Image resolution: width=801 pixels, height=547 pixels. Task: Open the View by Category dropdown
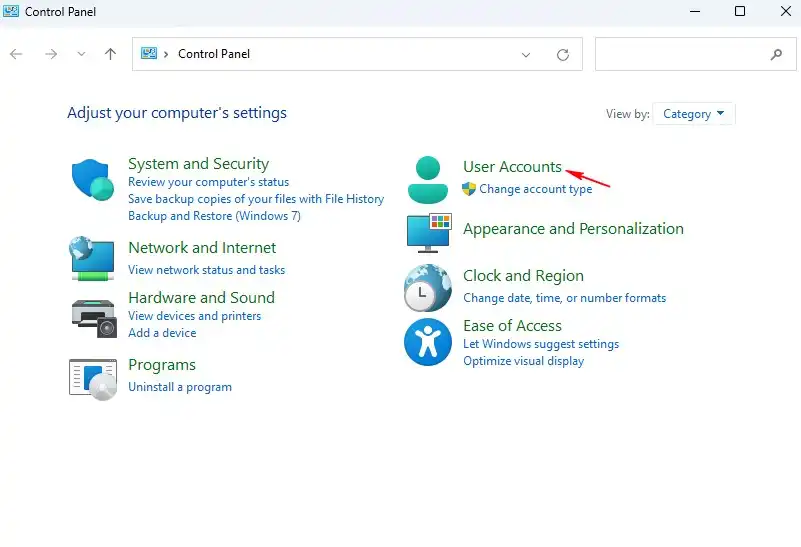coord(694,113)
